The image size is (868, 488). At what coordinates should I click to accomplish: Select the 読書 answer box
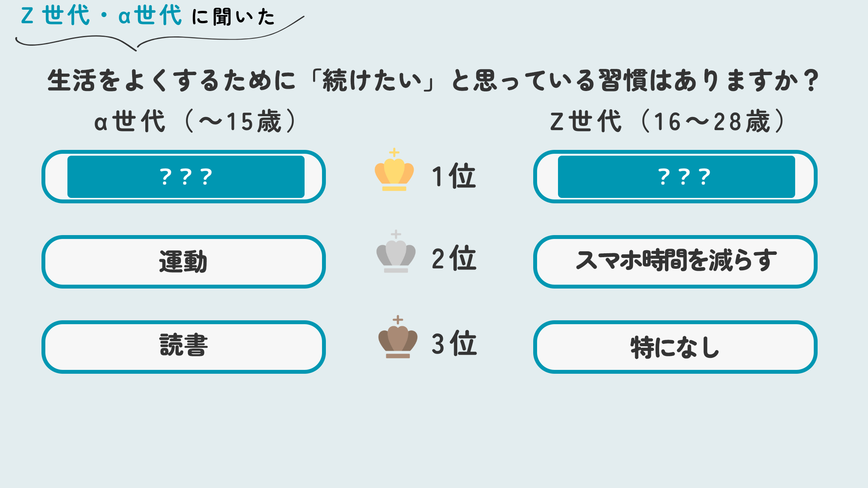183,347
